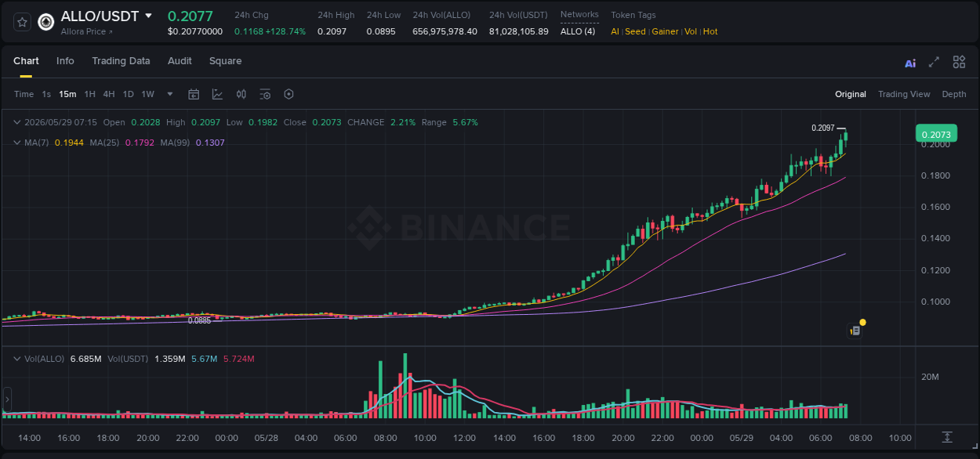980x459 pixels.
Task: Click the 24h High value 0.2097
Action: (332, 31)
